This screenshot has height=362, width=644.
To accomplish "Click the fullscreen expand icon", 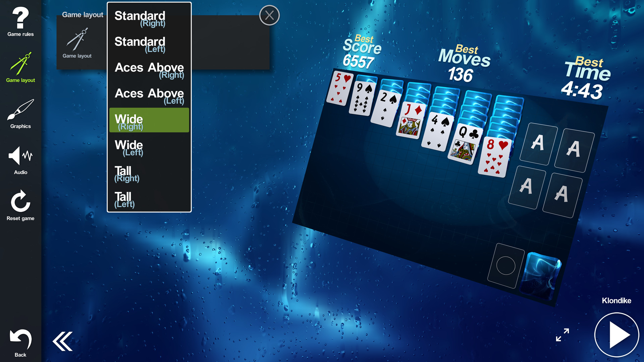I will 562,334.
